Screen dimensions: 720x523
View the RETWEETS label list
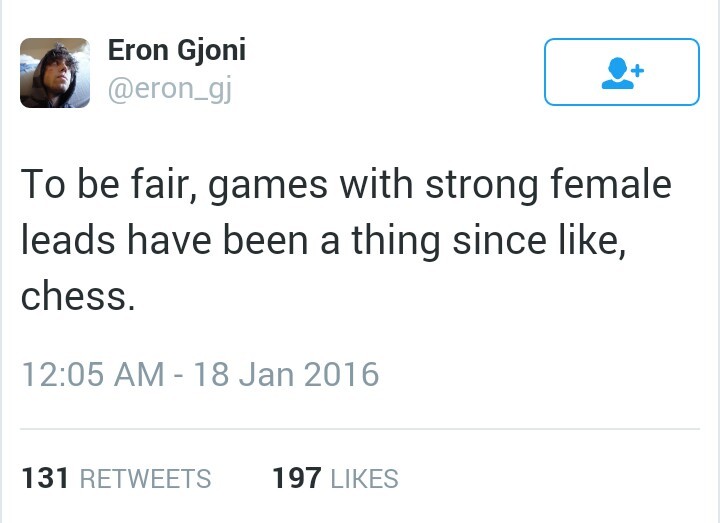coord(145,479)
